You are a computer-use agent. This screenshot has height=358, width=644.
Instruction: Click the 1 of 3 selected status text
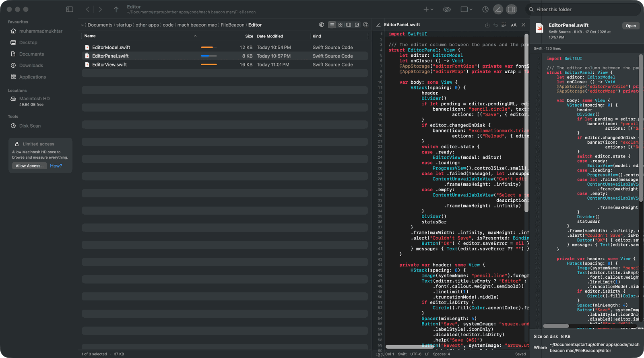pos(94,354)
